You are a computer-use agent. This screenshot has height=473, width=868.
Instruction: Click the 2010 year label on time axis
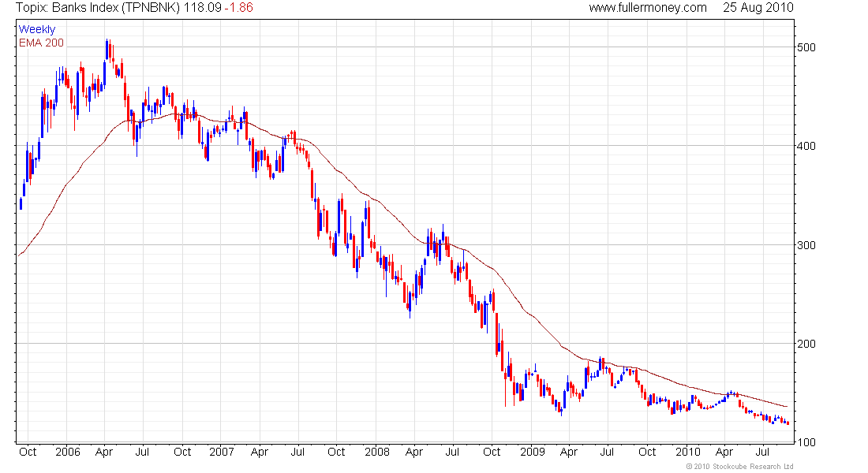[687, 452]
